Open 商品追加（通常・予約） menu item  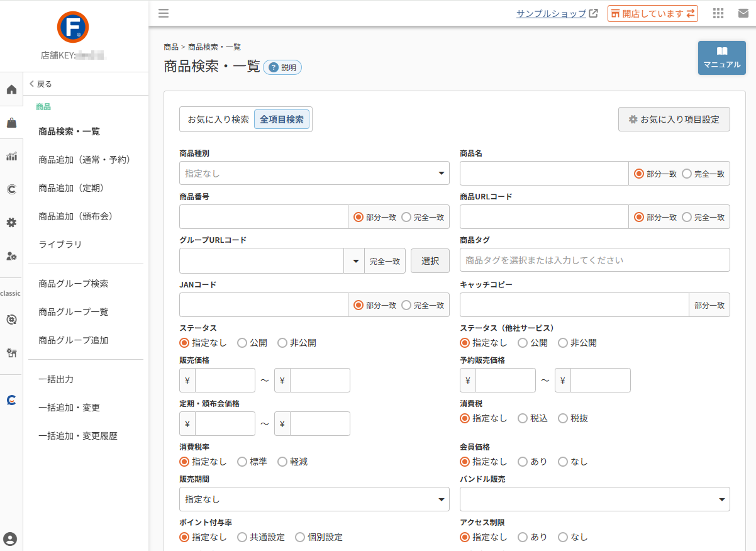coord(84,160)
